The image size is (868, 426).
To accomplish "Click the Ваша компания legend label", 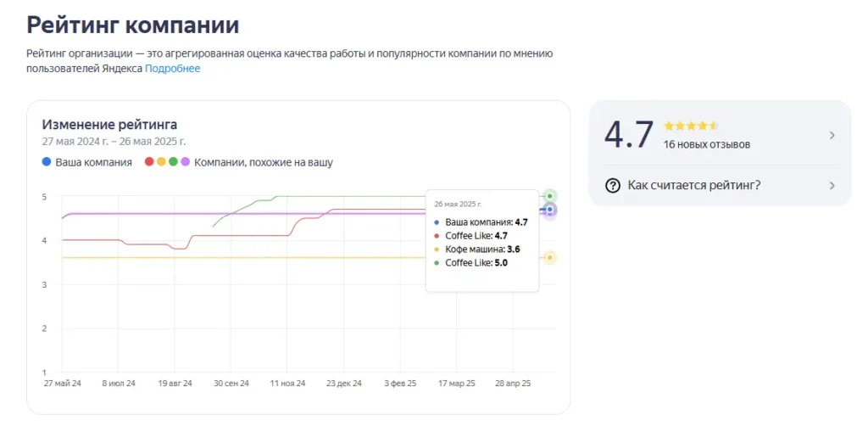I will point(93,163).
